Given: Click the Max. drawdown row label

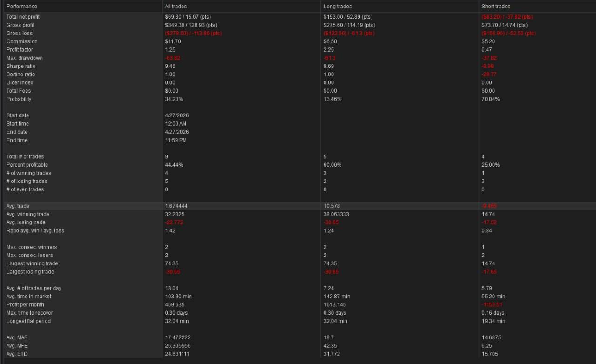Looking at the screenshot, I should tap(24, 58).
